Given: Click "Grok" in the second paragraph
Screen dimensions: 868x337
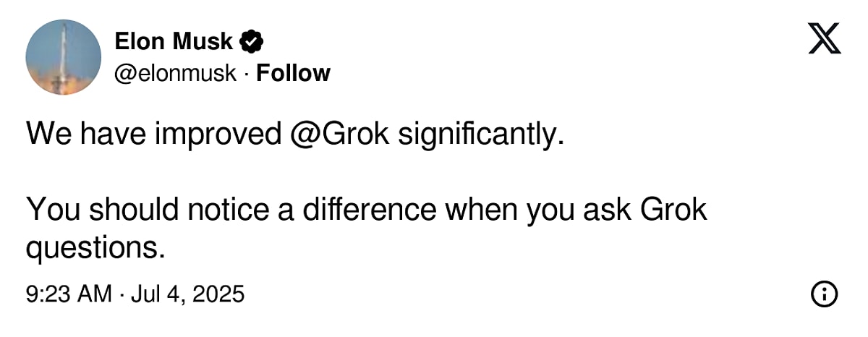Looking at the screenshot, I should pos(674,210).
